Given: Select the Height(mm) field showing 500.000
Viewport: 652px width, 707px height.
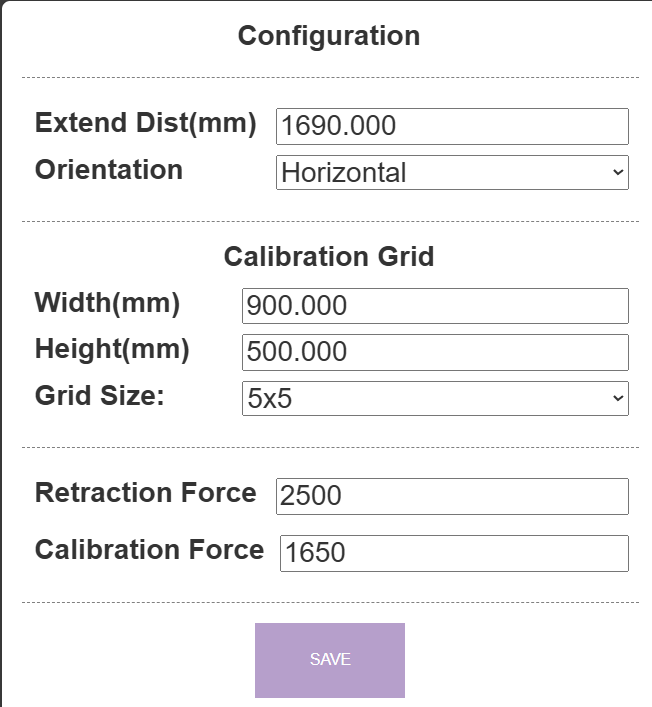Looking at the screenshot, I should click(435, 352).
